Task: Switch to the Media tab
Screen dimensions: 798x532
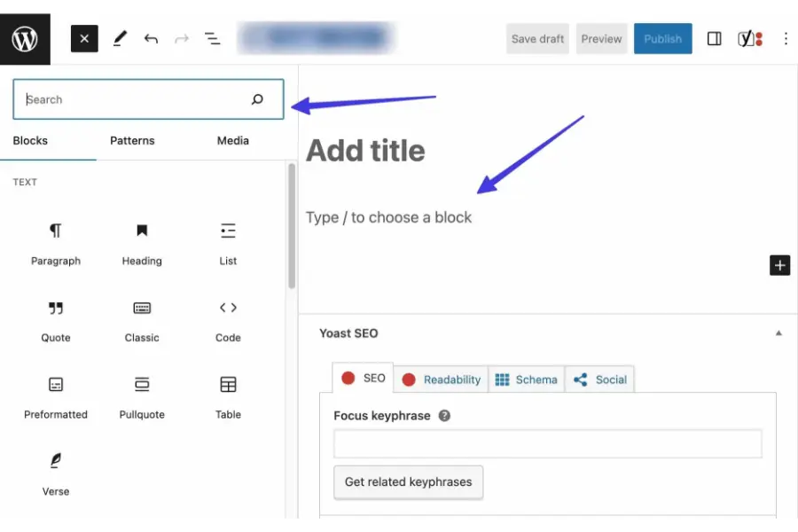Action: pyautogui.click(x=233, y=140)
